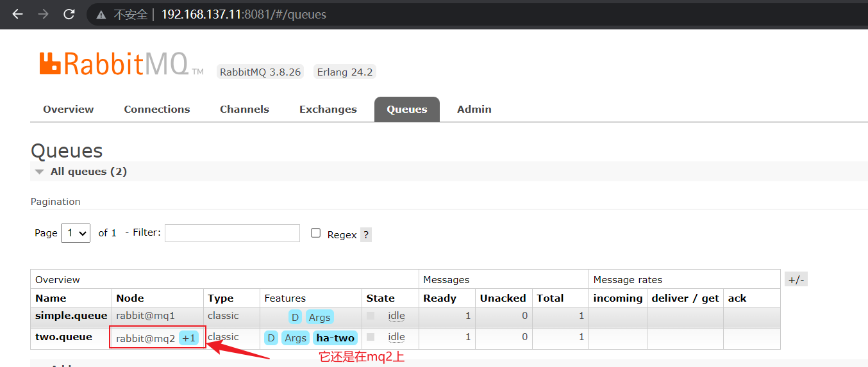
Task: Click the classic type cell of simple.queue
Action: click(x=223, y=316)
